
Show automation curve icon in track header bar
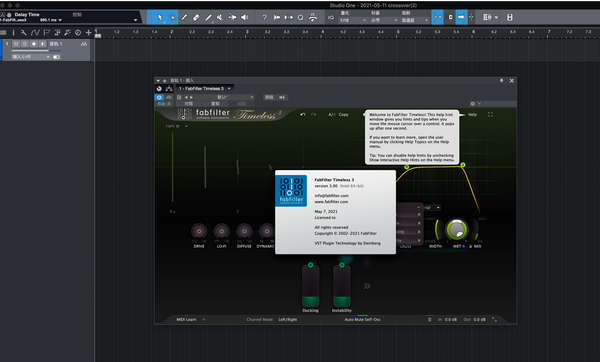click(35, 33)
